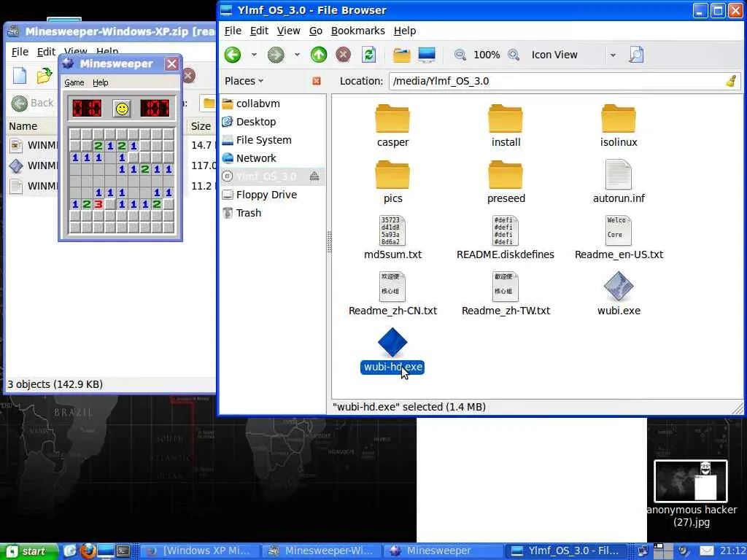Select the isolinux folder
Viewport: 747px width, 560px height.
pyautogui.click(x=619, y=125)
